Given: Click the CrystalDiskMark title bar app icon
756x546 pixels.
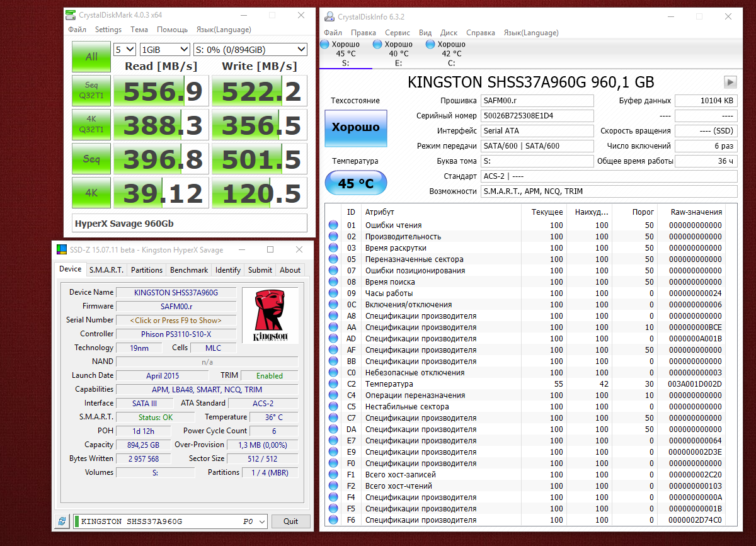Looking at the screenshot, I should pyautogui.click(x=72, y=15).
